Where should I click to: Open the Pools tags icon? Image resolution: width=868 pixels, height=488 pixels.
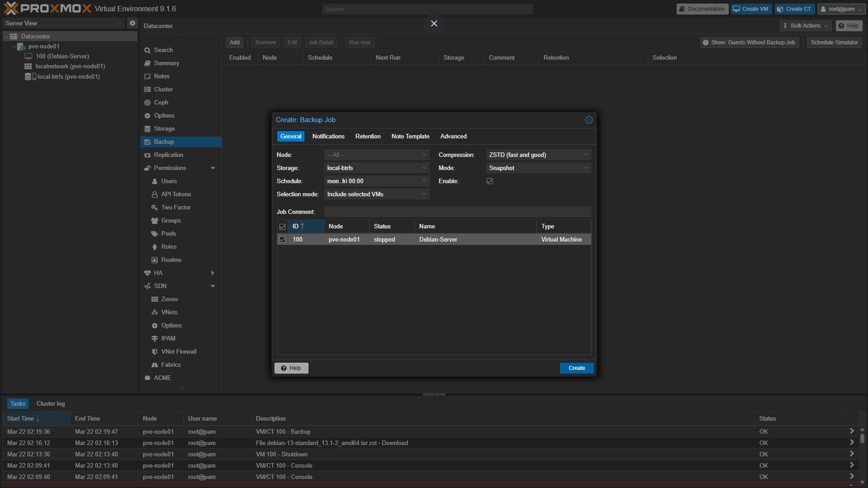coord(155,234)
